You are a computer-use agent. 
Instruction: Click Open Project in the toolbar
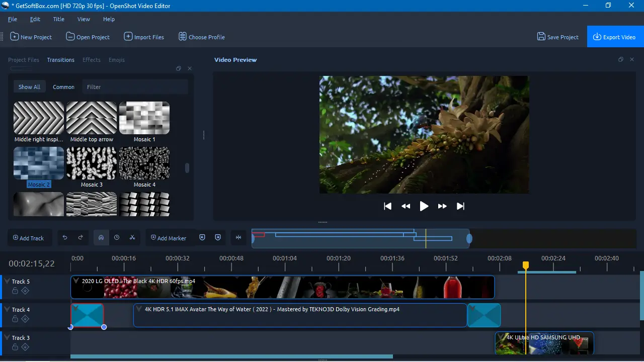click(x=88, y=37)
